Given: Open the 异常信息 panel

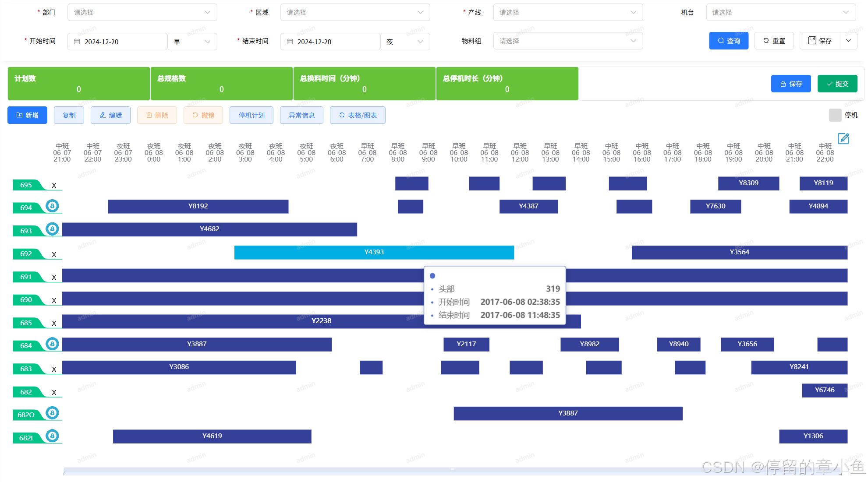Looking at the screenshot, I should tap(301, 115).
